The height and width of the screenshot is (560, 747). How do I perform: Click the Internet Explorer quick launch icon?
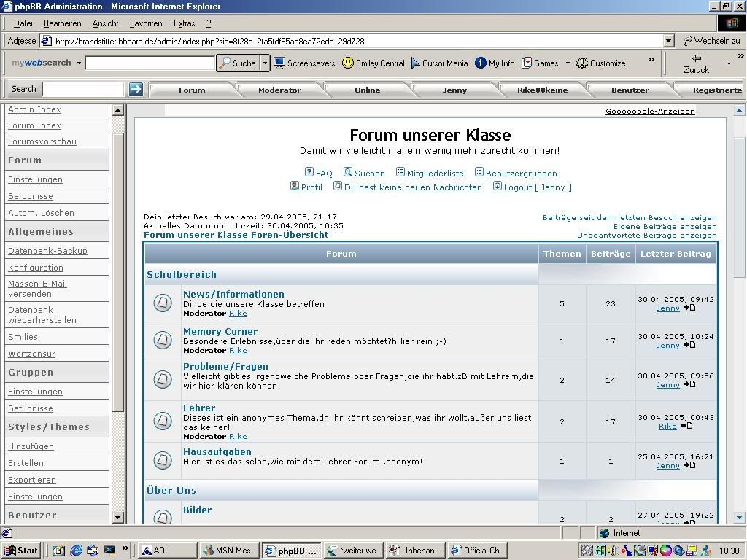(x=76, y=551)
